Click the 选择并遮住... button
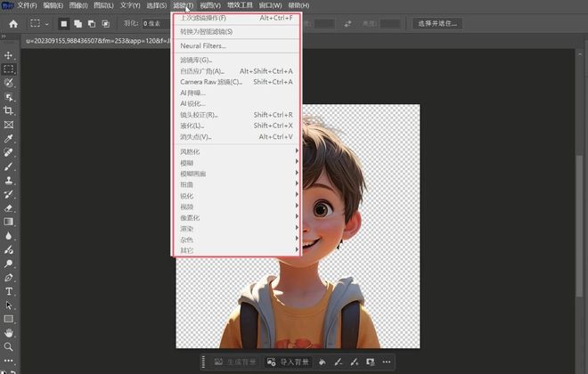The image size is (588, 374). (437, 24)
